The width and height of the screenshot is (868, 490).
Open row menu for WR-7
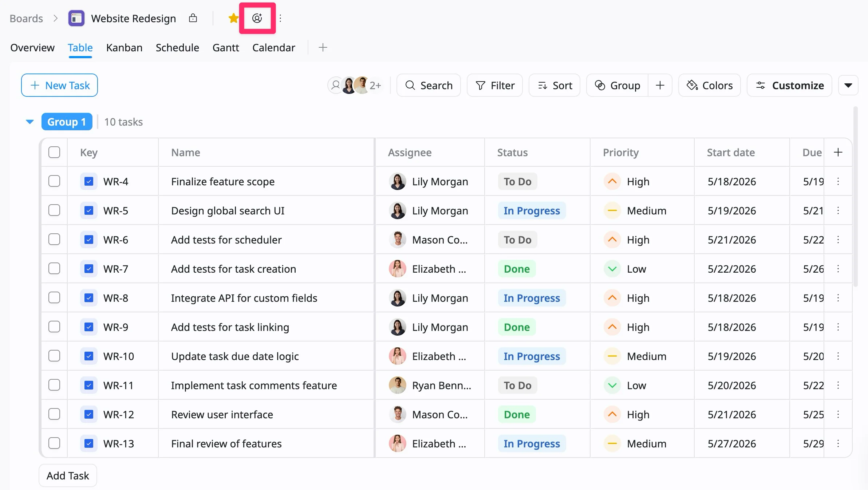tap(838, 269)
